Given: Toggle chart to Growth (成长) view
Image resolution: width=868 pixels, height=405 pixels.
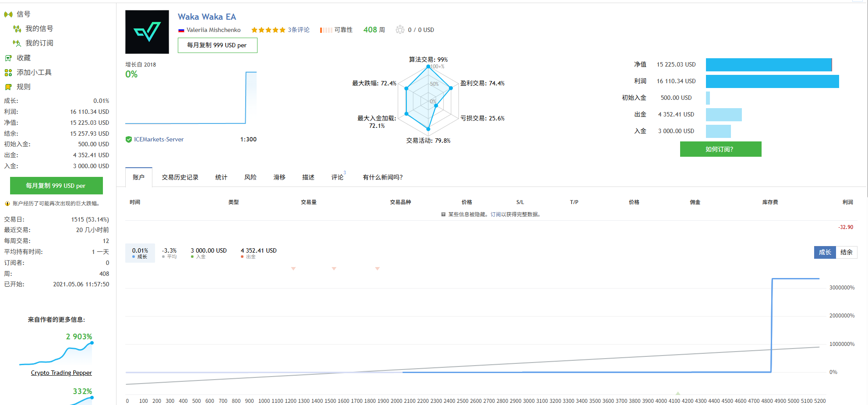Looking at the screenshot, I should [x=825, y=252].
